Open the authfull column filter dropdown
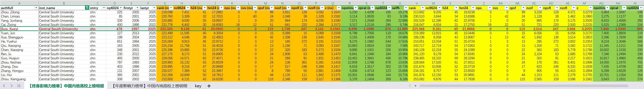 pos(36,8)
